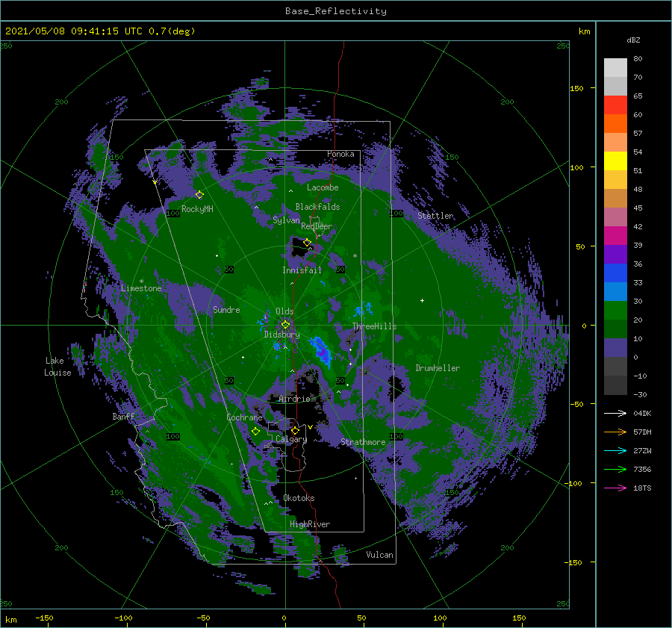Pick the light gray 70-80 dBZ swatch
The image size is (672, 628).
615,67
